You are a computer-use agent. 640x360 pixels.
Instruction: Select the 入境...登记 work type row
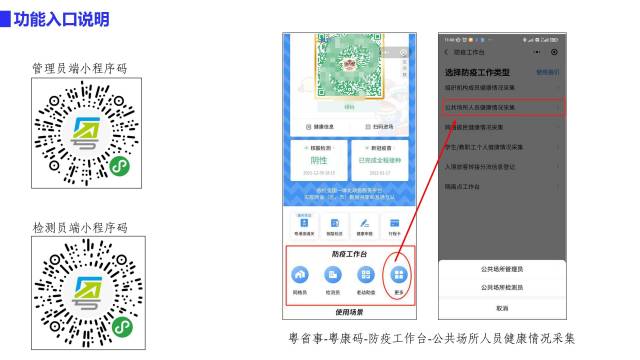(502, 167)
